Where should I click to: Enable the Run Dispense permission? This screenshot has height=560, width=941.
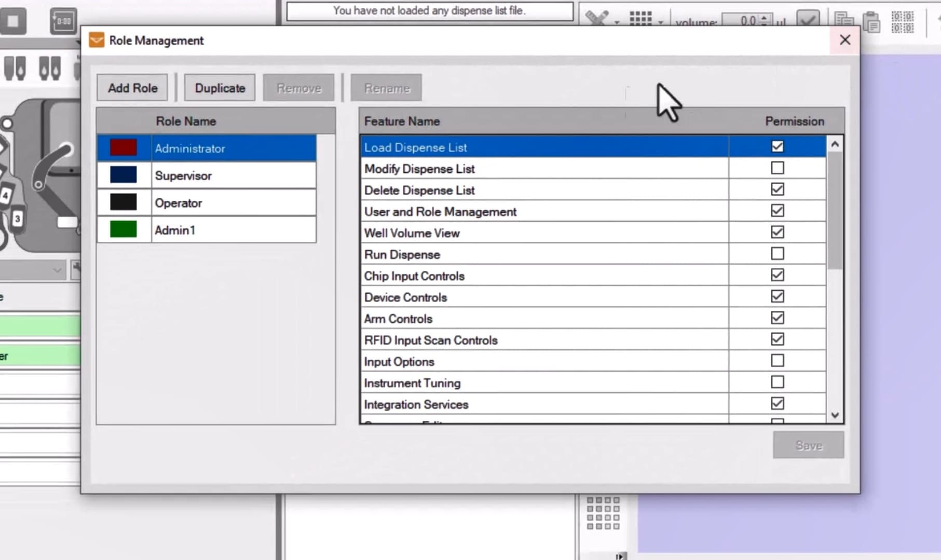(x=777, y=253)
